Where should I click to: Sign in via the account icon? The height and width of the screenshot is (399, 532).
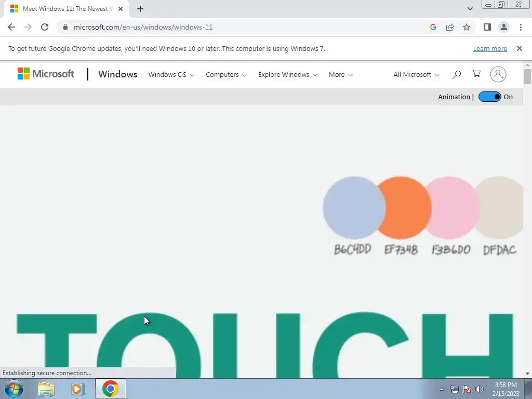coord(498,74)
